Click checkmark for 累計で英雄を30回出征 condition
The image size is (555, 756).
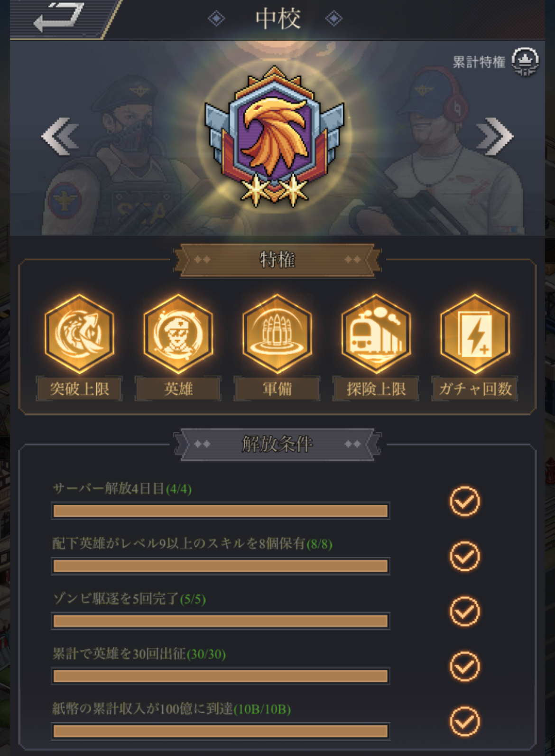465,666
